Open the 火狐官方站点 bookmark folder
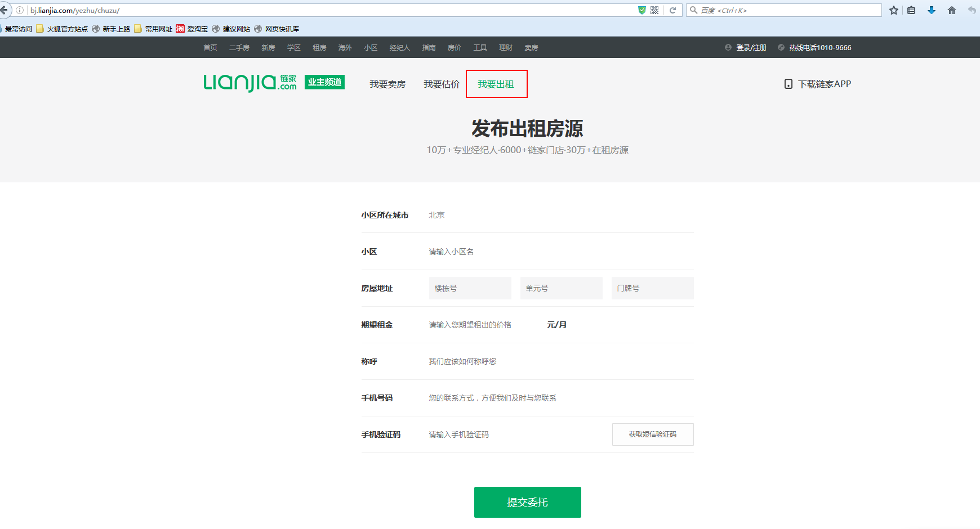This screenshot has height=529, width=980. click(x=62, y=29)
